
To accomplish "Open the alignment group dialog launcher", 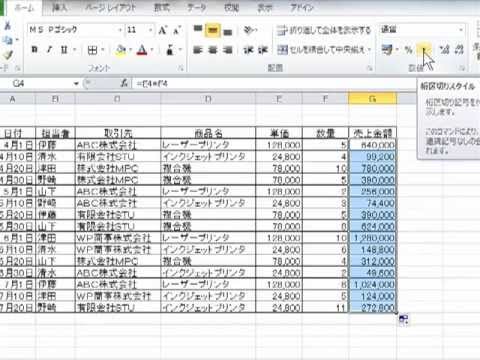I will 369,68.
